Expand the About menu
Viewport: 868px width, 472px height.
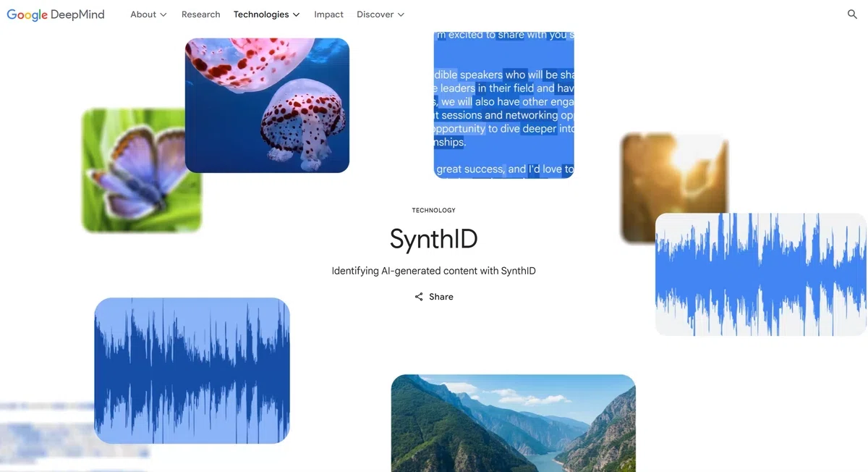pyautogui.click(x=148, y=14)
